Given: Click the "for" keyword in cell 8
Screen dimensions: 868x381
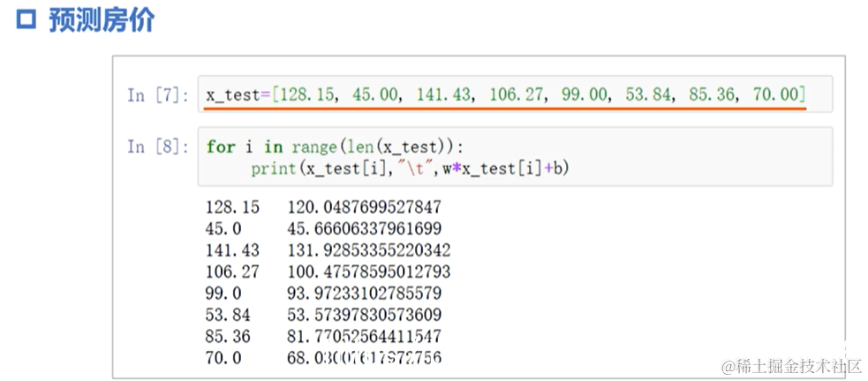Looking at the screenshot, I should pos(221,147).
